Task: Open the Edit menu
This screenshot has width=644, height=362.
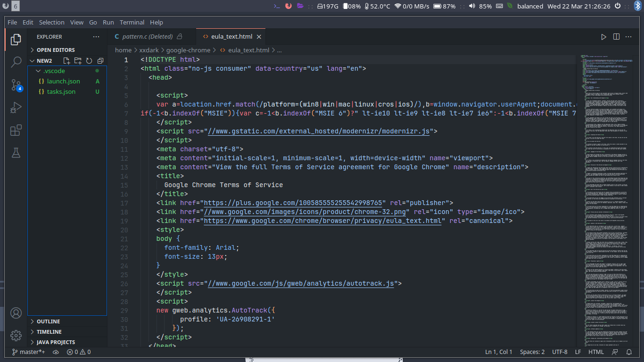Action: coord(28,22)
